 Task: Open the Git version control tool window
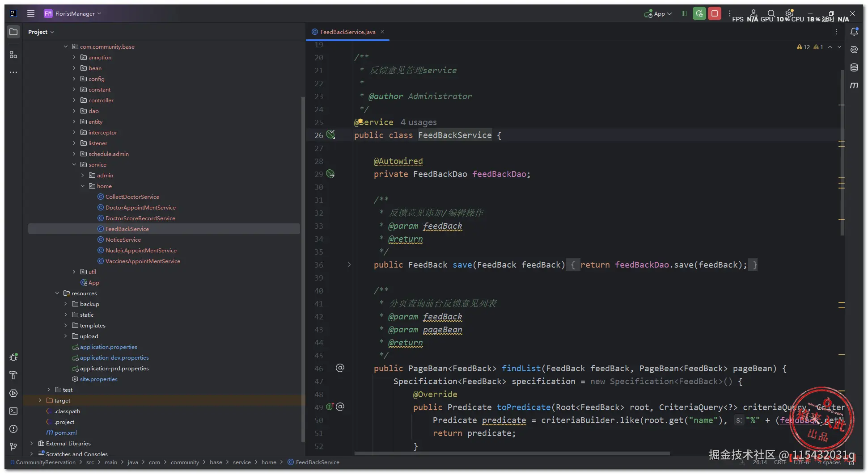click(x=13, y=447)
